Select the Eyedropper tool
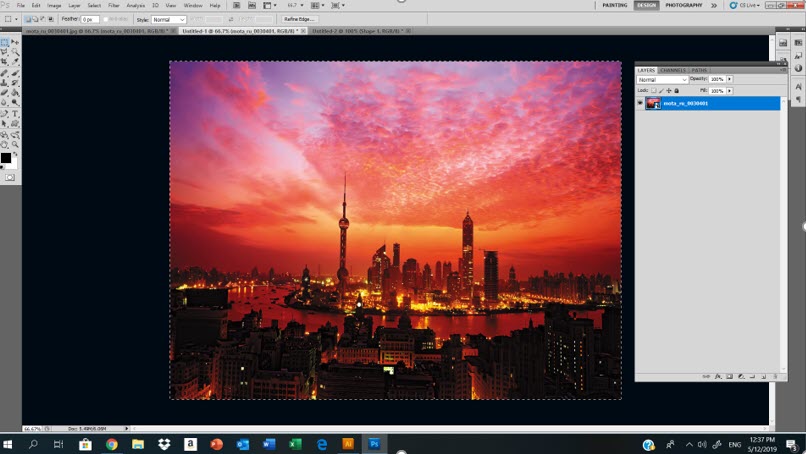Image resolution: width=806 pixels, height=454 pixels. pos(15,62)
